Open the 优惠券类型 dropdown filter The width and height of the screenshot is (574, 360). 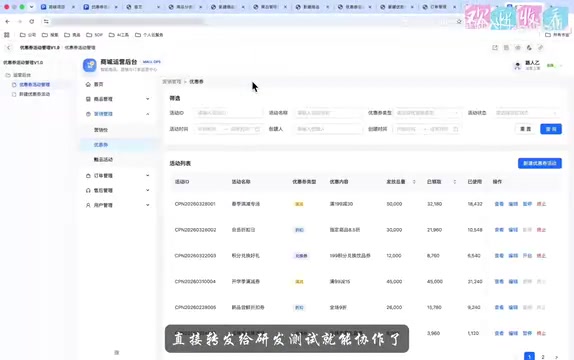tap(428, 113)
